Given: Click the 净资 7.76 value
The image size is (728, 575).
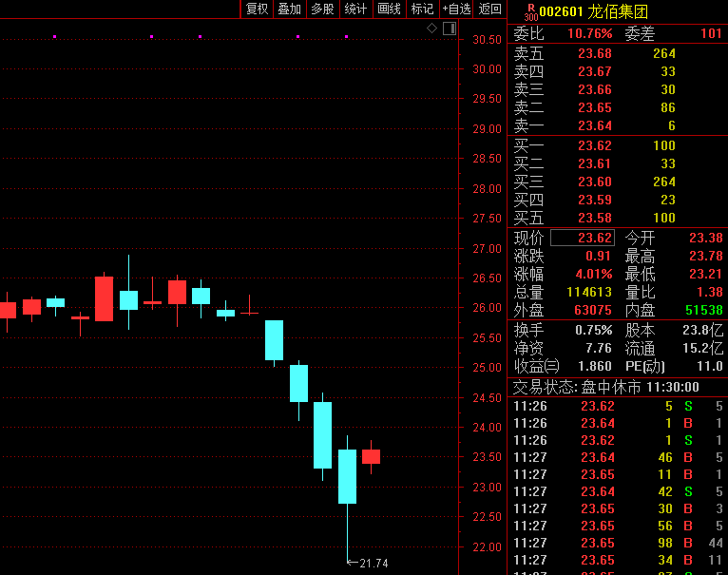Looking at the screenshot, I should click(599, 349).
